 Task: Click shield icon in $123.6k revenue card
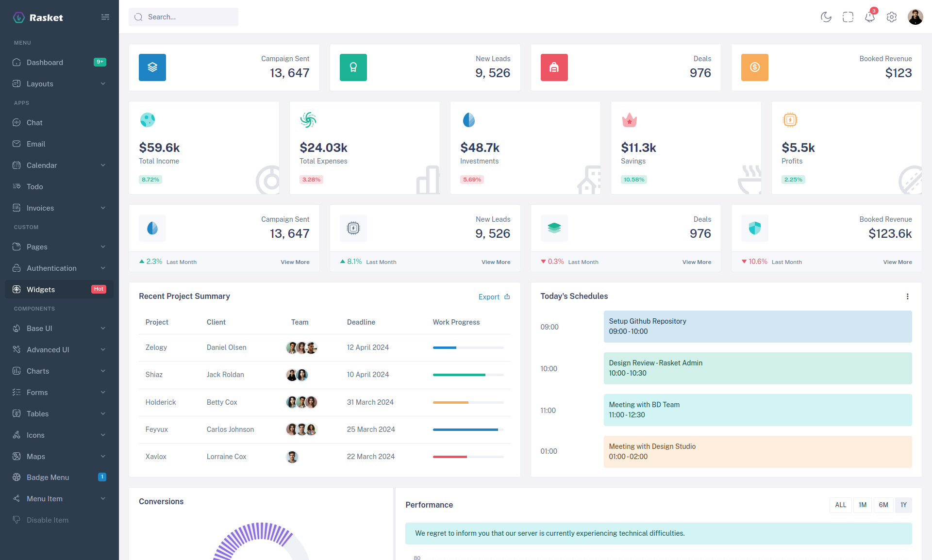coord(755,228)
